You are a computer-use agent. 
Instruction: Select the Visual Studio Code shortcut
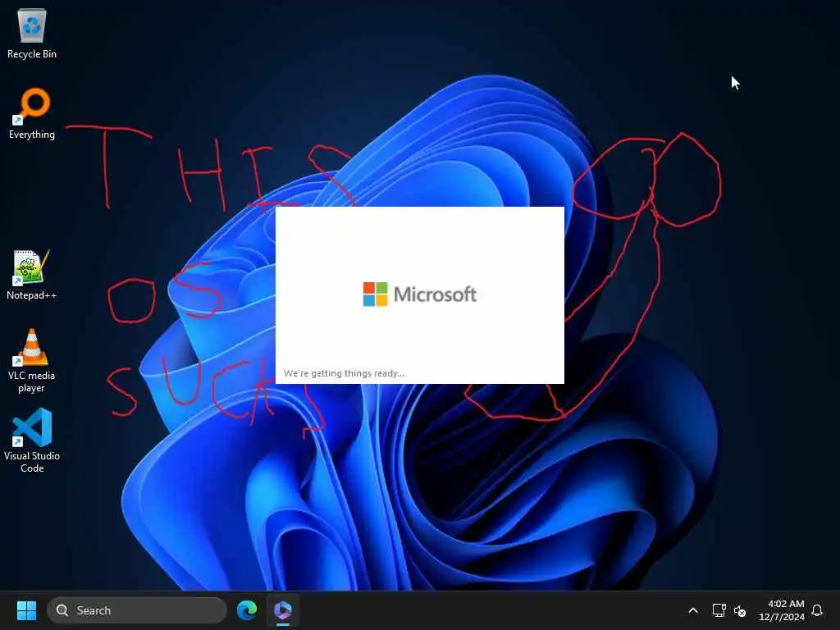click(32, 441)
